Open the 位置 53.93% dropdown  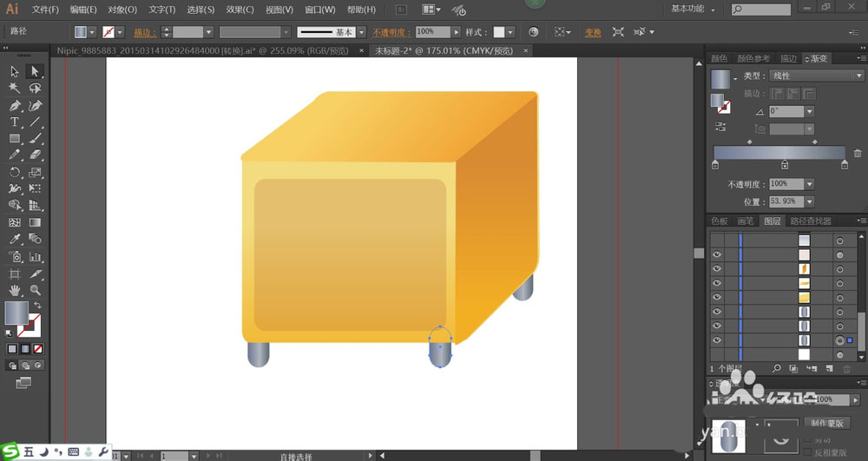(809, 201)
